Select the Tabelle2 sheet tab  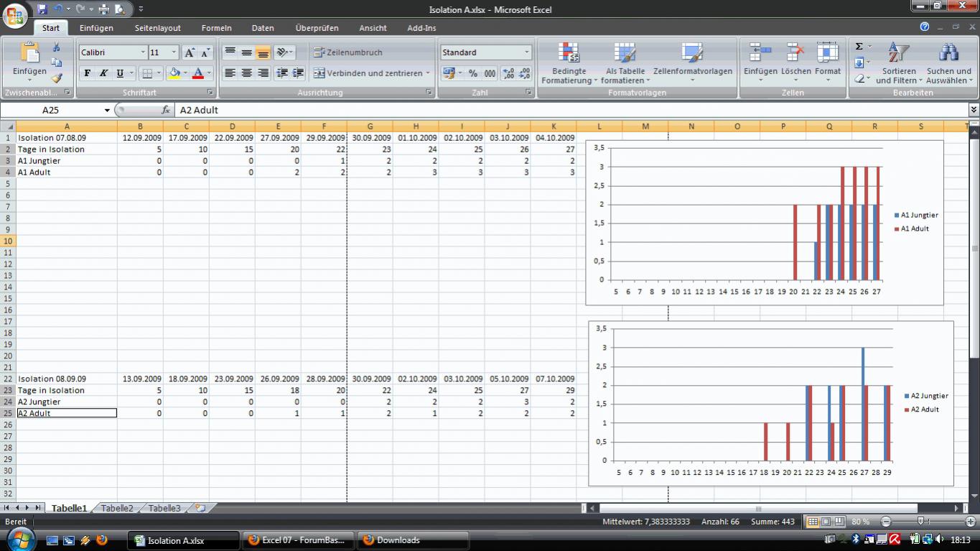click(117, 508)
